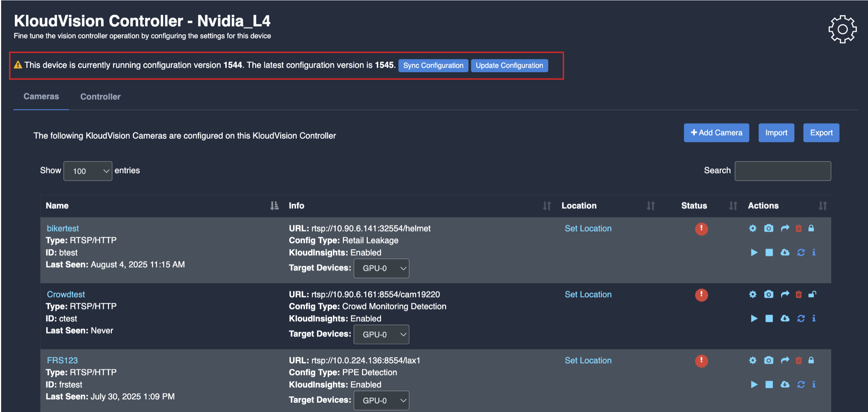Image resolution: width=868 pixels, height=412 pixels.
Task: Click Set Location for bikertest
Action: 588,229
